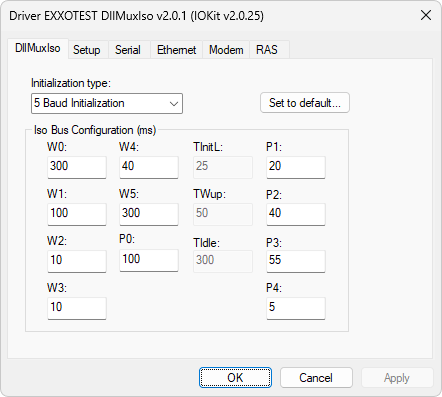Click the P3 input field
Screen dimensions: 442x397
coord(296,261)
